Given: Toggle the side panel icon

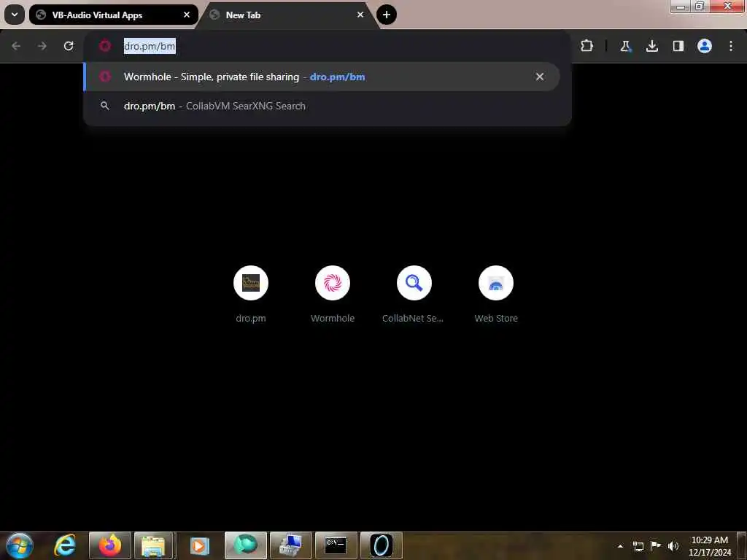Looking at the screenshot, I should 678,46.
